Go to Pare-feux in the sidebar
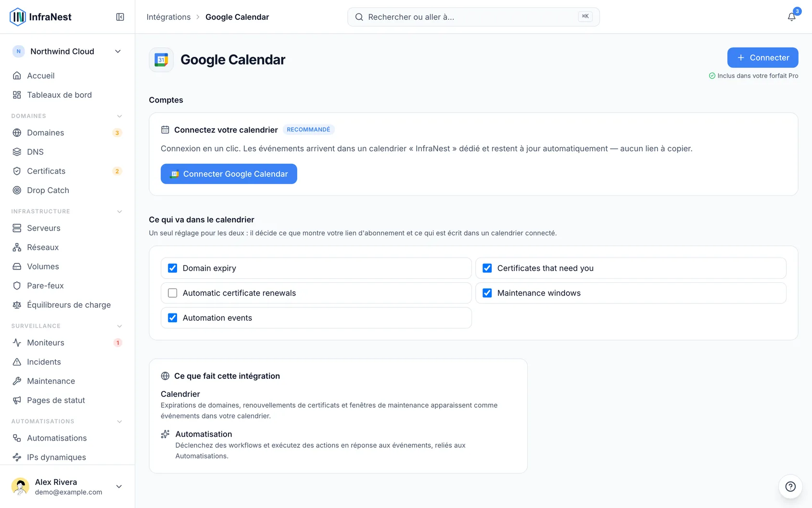The width and height of the screenshot is (812, 508). 67,286
